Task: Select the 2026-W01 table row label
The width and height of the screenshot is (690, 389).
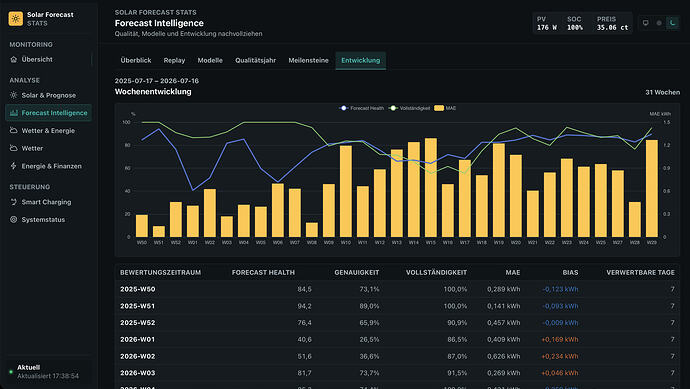Action: tap(137, 339)
